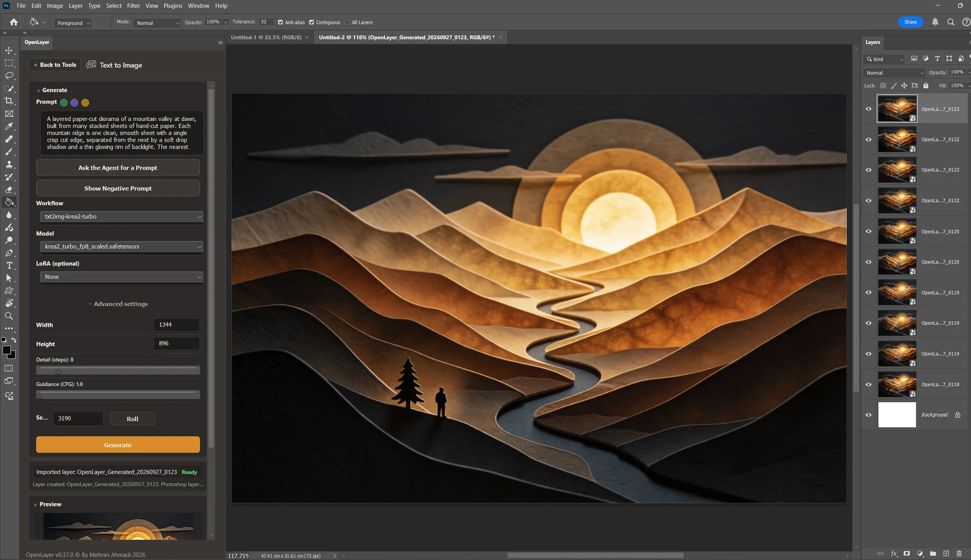Open the Layer menu
The height and width of the screenshot is (560, 971).
[x=75, y=6]
